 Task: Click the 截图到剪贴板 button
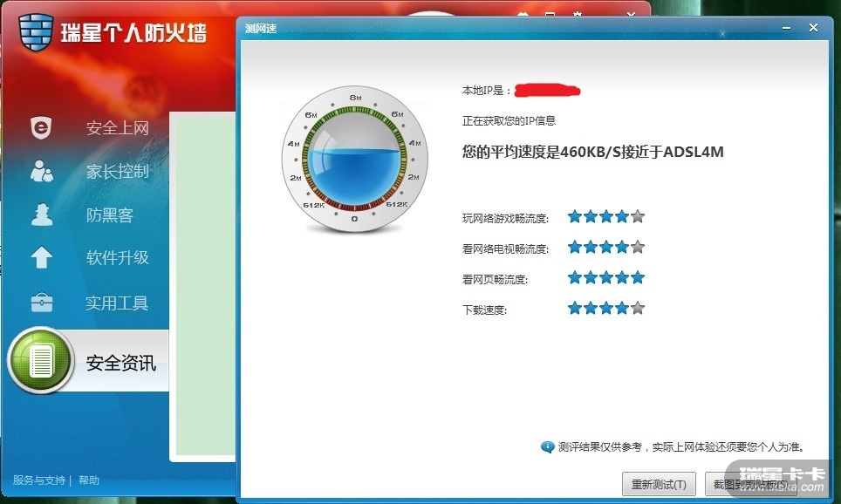pos(750,484)
